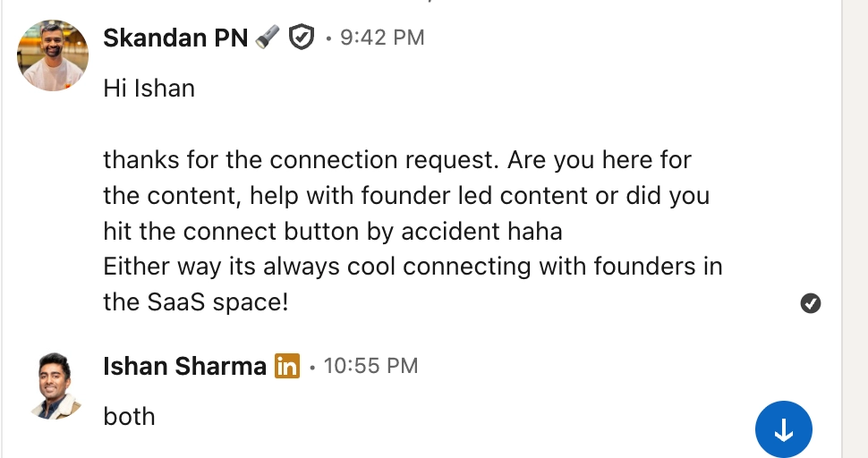The height and width of the screenshot is (458, 868).
Task: Click the blue scroll-down arrow button
Action: click(784, 430)
